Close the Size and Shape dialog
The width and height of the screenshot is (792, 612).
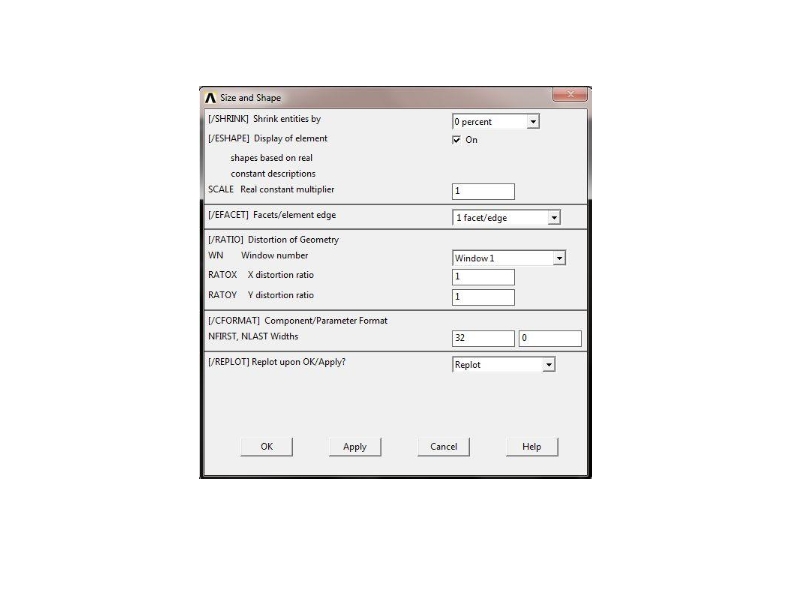point(569,96)
